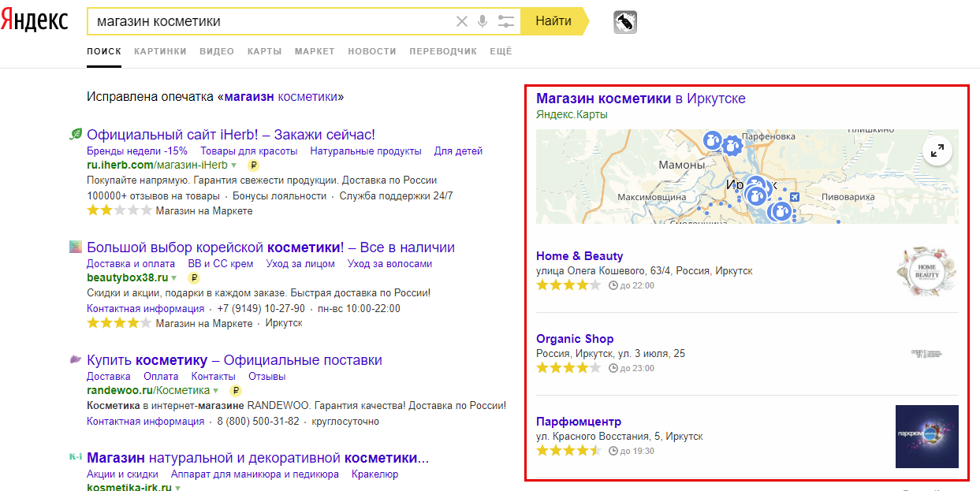
Task: Switch to the Видео tab
Action: [x=217, y=51]
